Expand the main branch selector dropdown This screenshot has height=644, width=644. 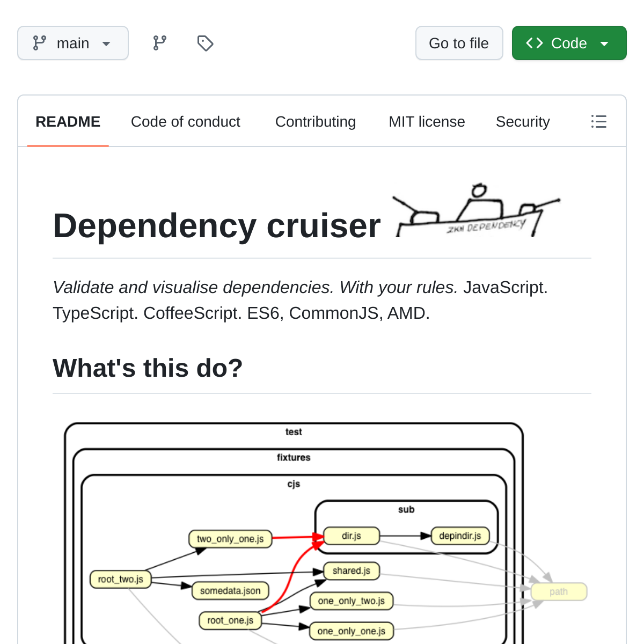(73, 43)
